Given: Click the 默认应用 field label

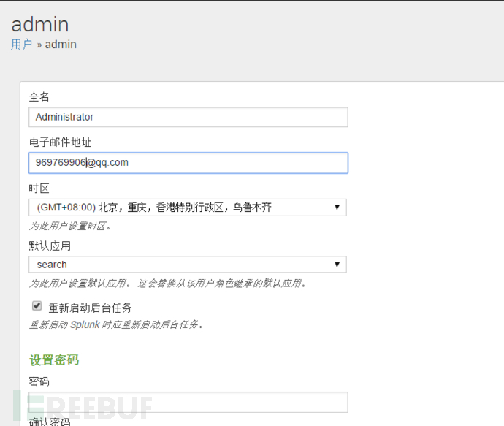Looking at the screenshot, I should (50, 246).
